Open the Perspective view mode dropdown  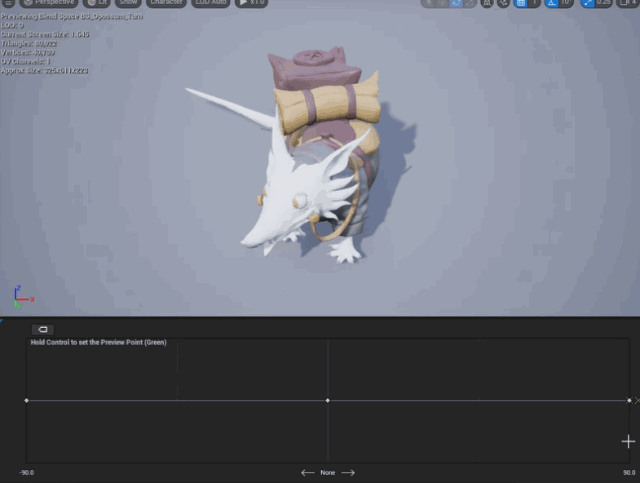(x=48, y=3)
